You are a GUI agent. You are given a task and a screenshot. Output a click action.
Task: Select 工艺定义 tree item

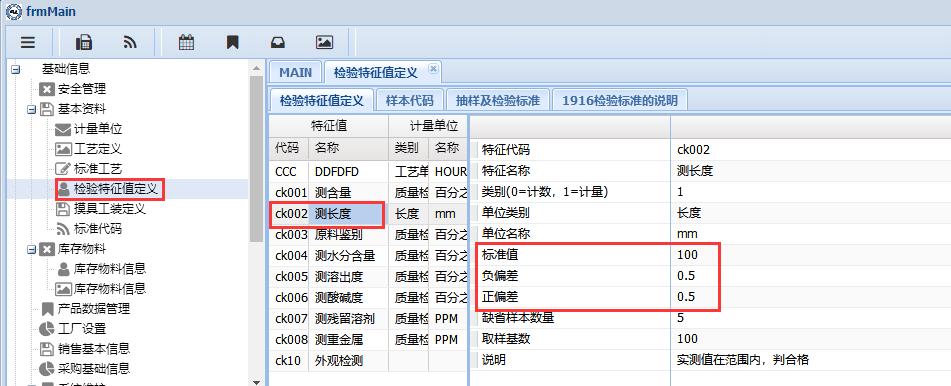[x=98, y=149]
